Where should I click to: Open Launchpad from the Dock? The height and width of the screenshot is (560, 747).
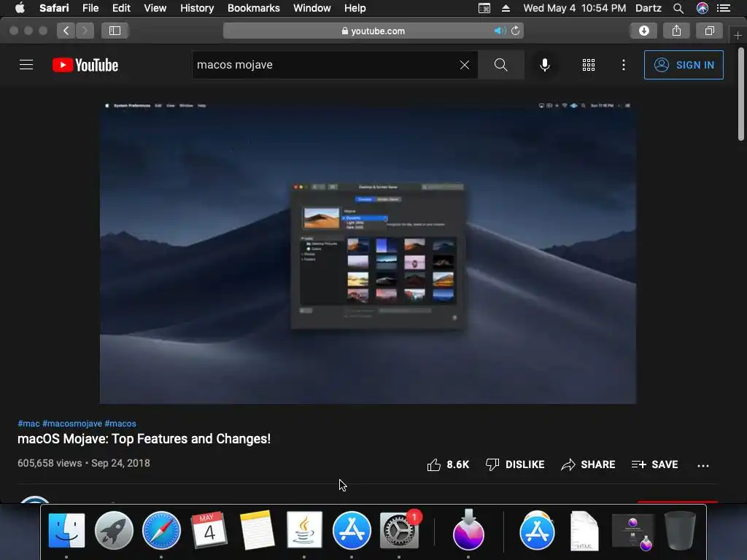(x=114, y=531)
